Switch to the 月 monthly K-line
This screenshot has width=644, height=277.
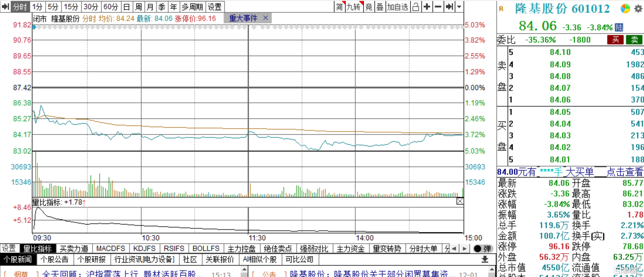tap(150, 7)
